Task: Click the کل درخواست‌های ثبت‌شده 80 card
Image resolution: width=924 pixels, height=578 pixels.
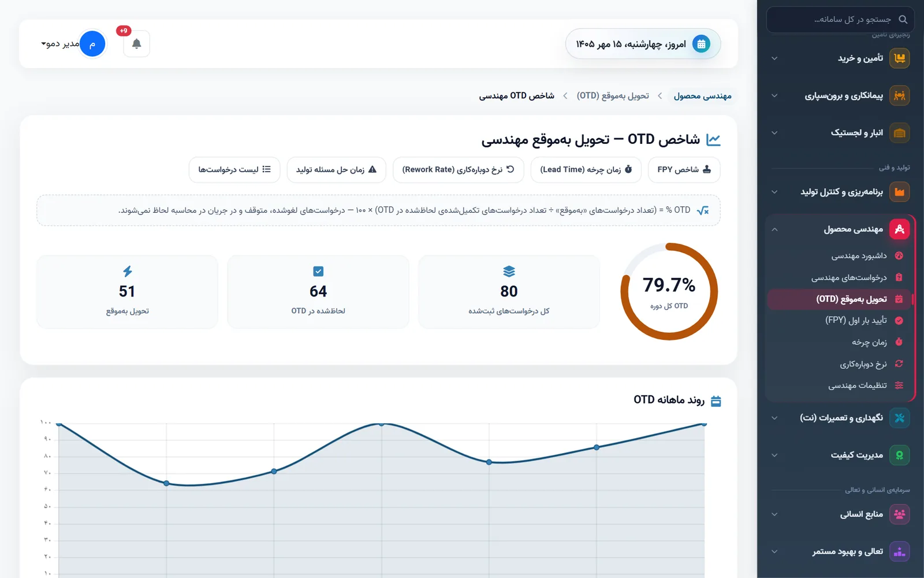Action: pos(509,292)
